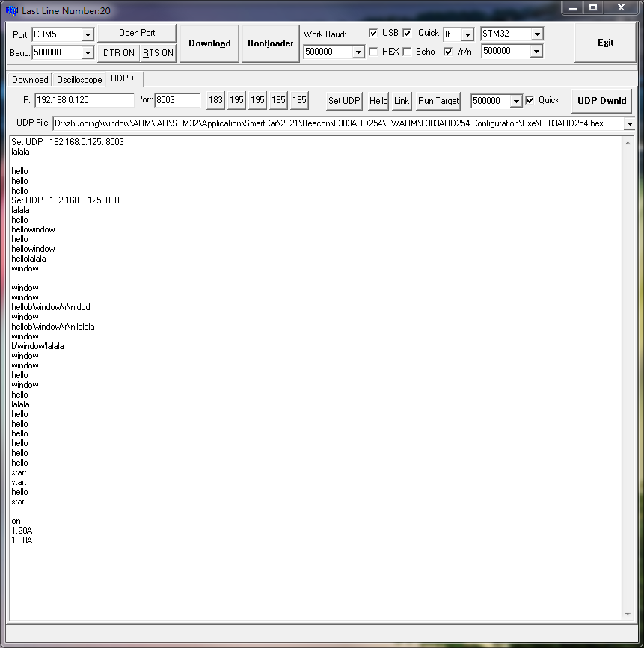
Task: Click log line 'hellob'window\r\n'ddd'
Action: coord(51,307)
